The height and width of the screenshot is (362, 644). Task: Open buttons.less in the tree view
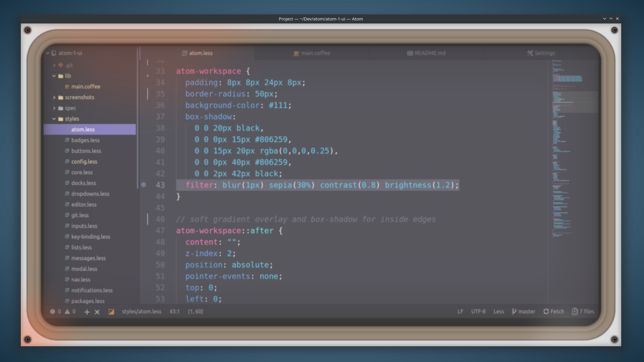[x=86, y=151]
